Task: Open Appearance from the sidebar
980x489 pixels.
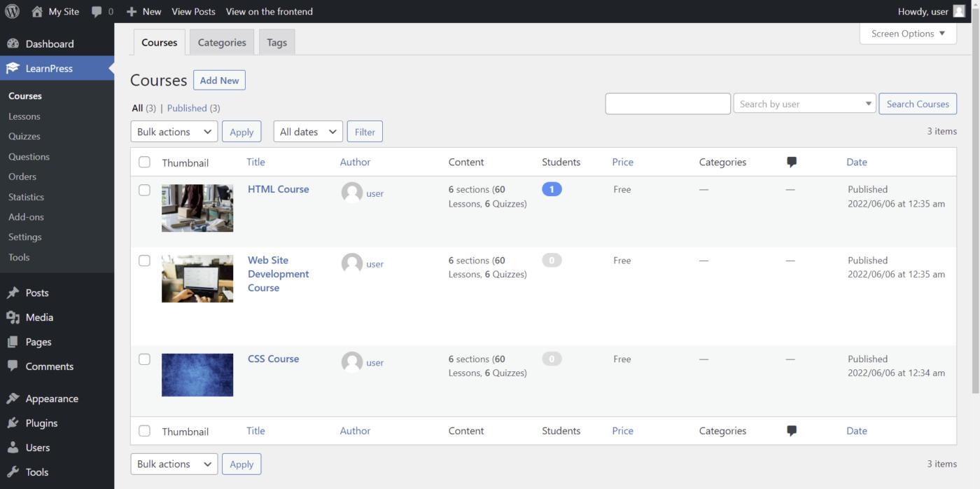Action: [x=51, y=399]
